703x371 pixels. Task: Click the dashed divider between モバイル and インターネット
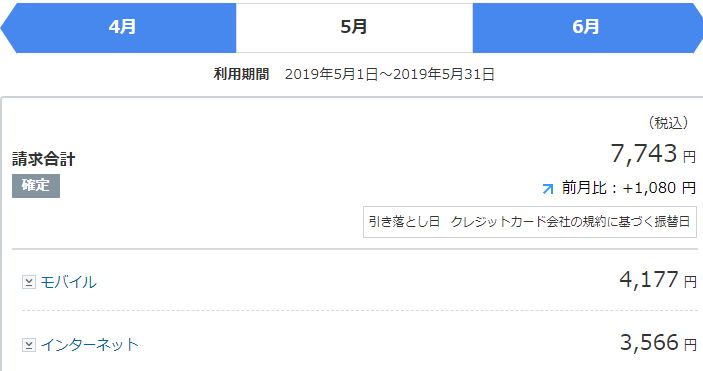coord(360,310)
